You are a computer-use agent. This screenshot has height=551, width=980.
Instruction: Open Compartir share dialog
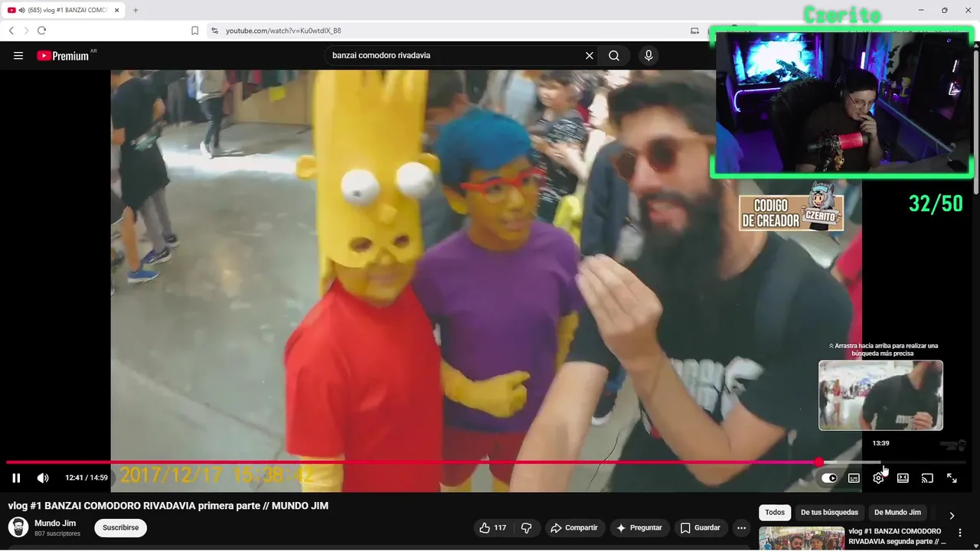(574, 528)
